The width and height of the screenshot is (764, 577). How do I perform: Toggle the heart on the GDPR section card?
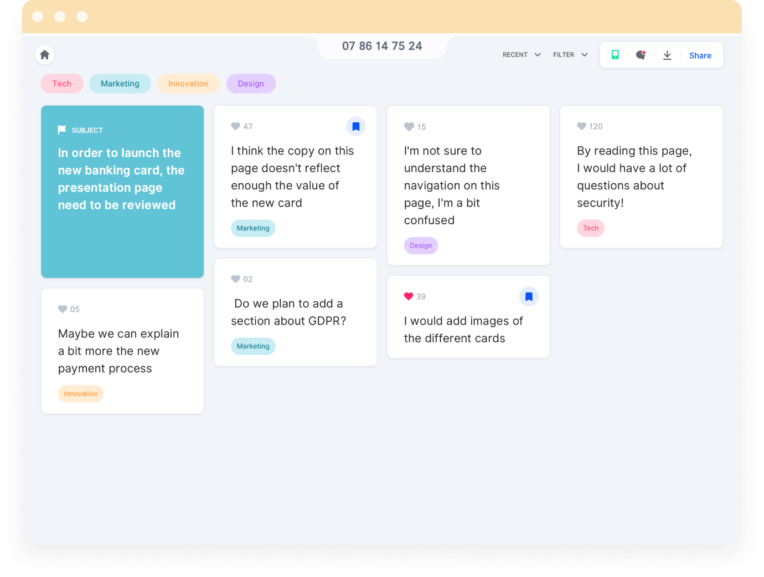click(x=236, y=280)
